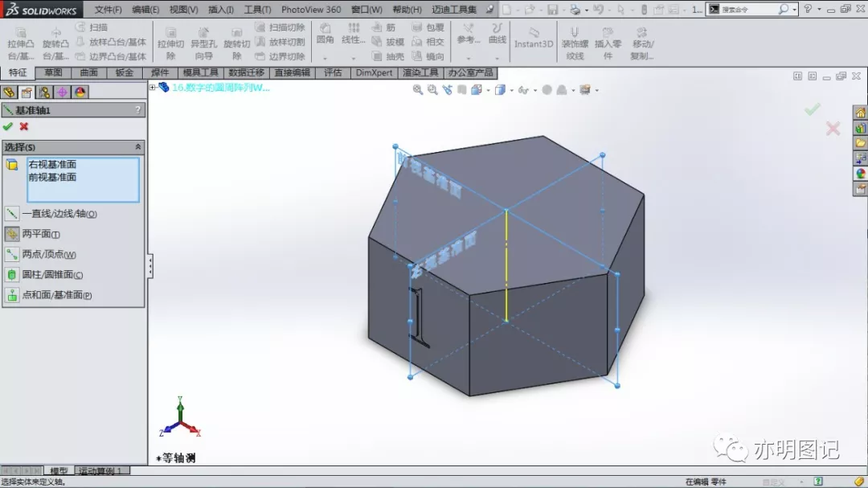Click the 线性阵列 linear pattern tool
Screen dimensions: 868x488
point(353,35)
